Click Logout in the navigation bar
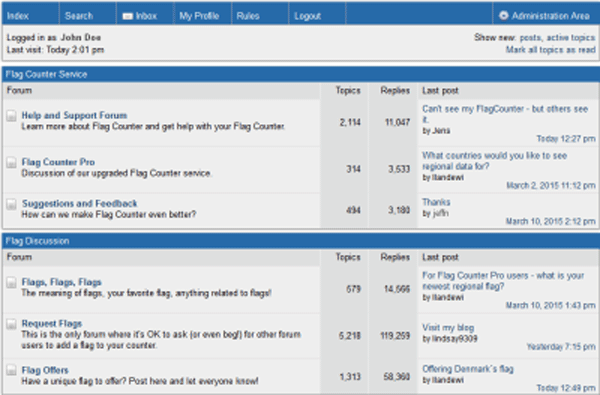The image size is (600, 395). point(308,16)
